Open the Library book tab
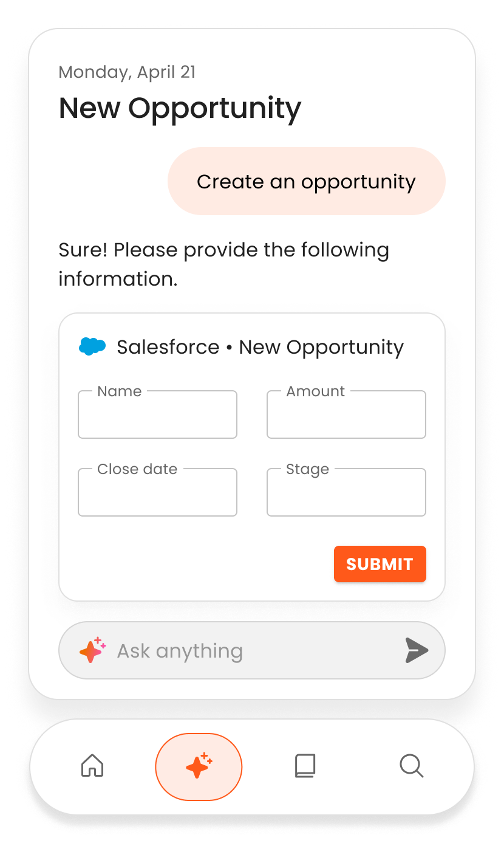 305,766
